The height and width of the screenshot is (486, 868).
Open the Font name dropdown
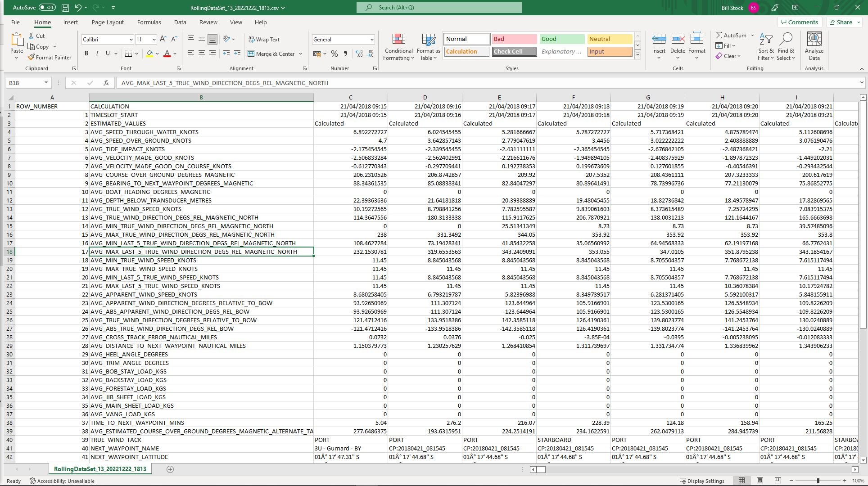[131, 40]
